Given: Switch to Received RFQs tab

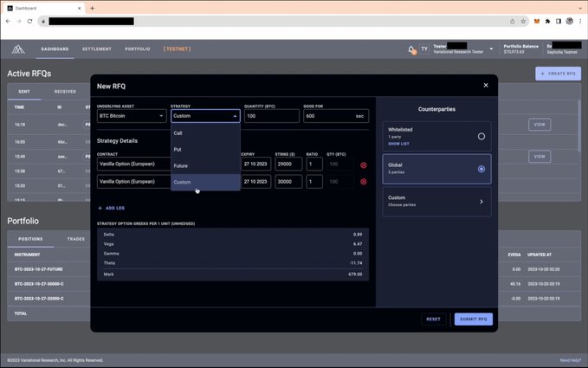Looking at the screenshot, I should 65,92.
